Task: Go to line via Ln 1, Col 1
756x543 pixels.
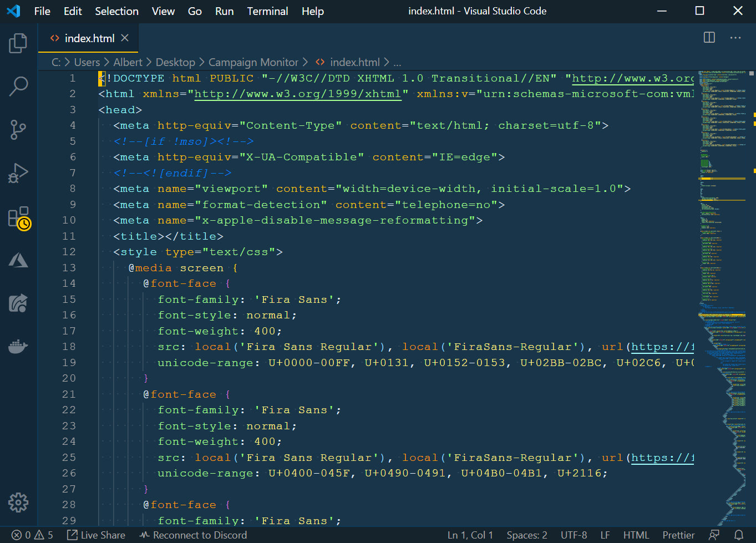Action: tap(470, 535)
